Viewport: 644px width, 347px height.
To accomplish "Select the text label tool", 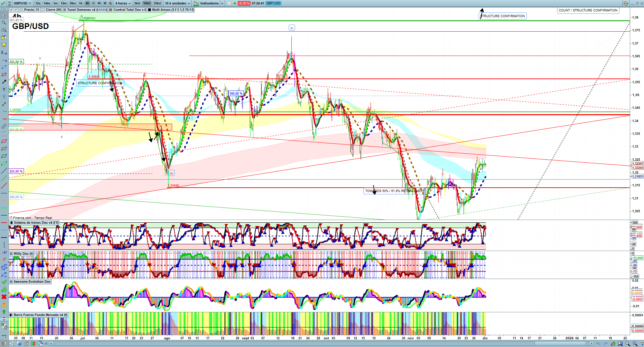I will [4, 89].
